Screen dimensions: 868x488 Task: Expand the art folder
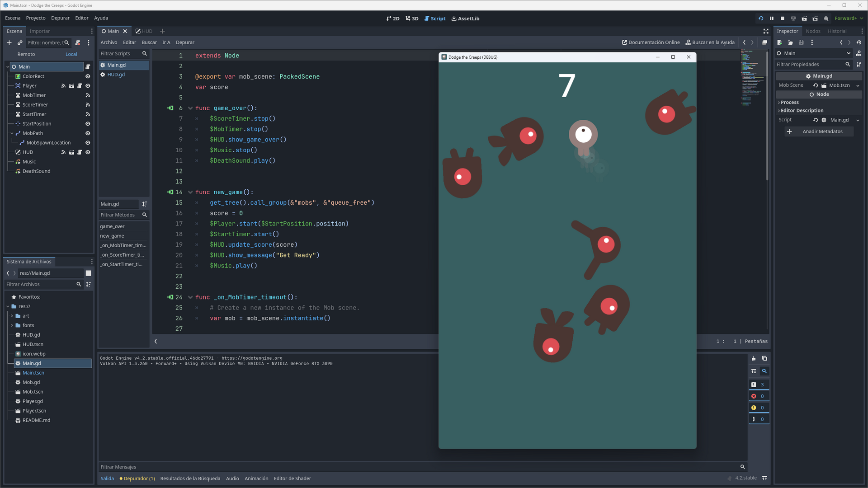[12, 316]
